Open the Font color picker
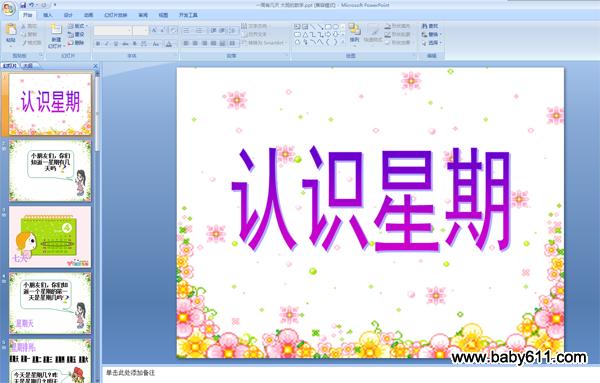Image resolution: width=600 pixels, height=383 pixels. pos(169,44)
